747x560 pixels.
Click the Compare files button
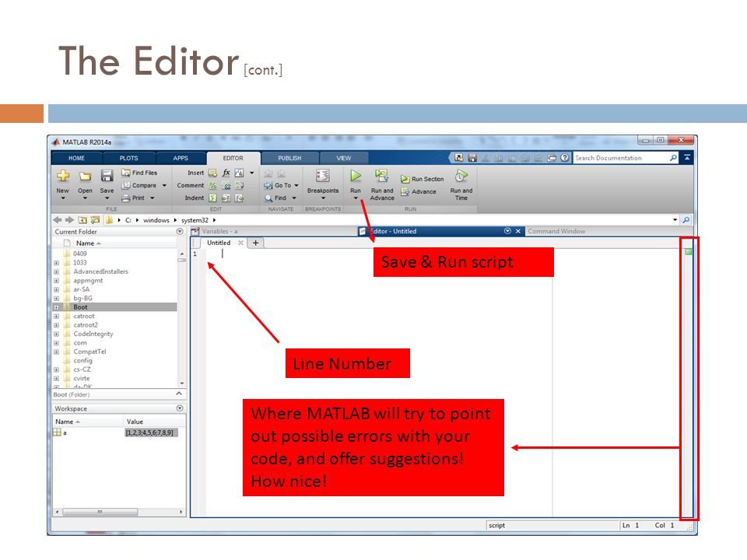coord(139,185)
